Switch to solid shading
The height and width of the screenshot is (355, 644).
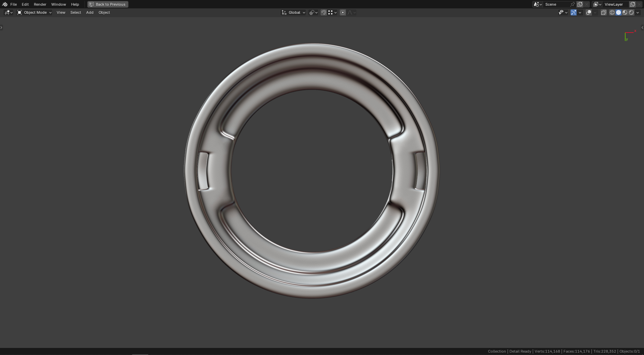tap(619, 12)
